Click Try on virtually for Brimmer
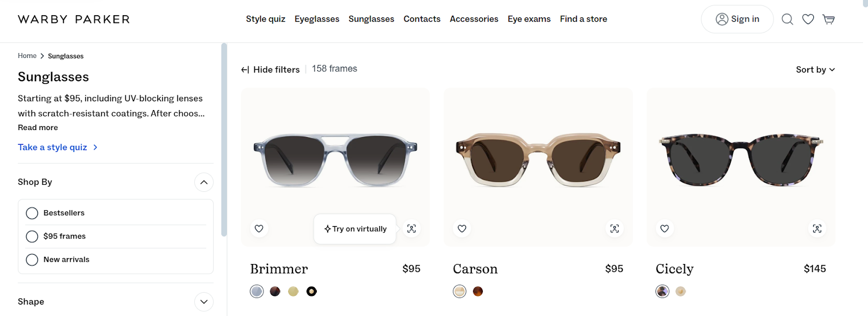 point(354,228)
